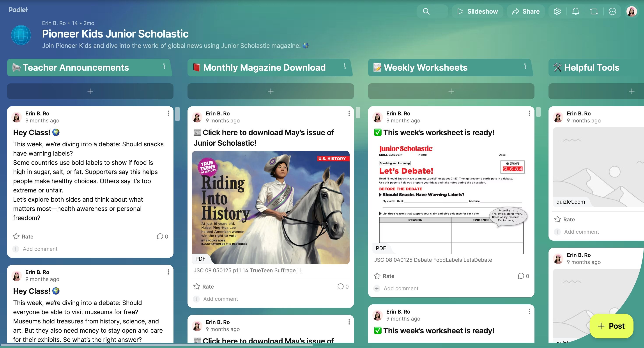
Task: Click the horizontal scrollbar at bottom
Action: pyautogui.click(x=156, y=345)
